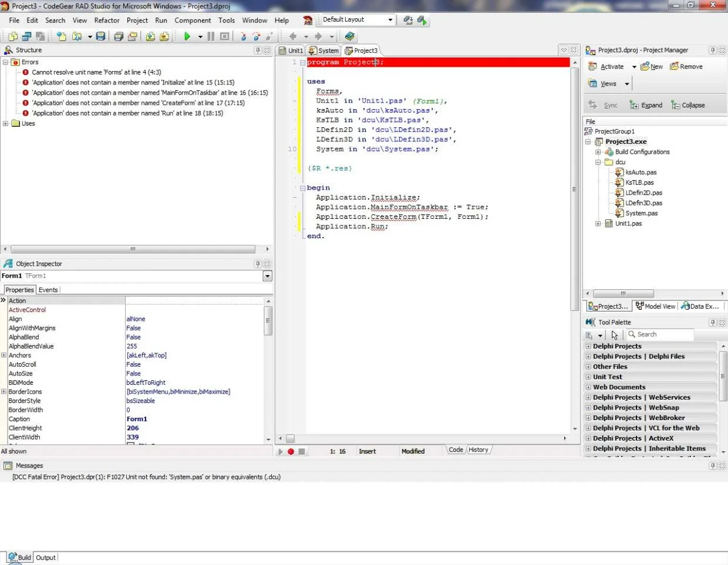Expand the Uses node in Structure
The image size is (728, 565).
pos(6,124)
